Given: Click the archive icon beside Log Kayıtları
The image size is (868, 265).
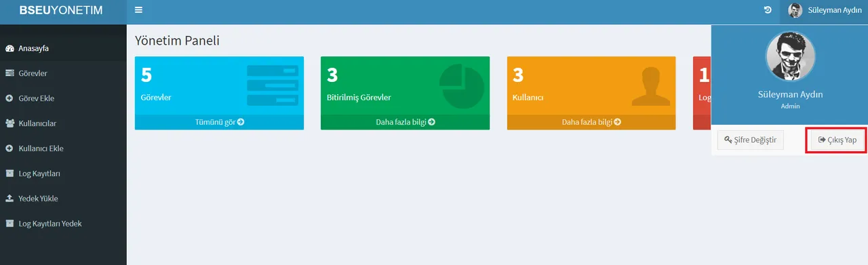Looking at the screenshot, I should coord(9,174).
